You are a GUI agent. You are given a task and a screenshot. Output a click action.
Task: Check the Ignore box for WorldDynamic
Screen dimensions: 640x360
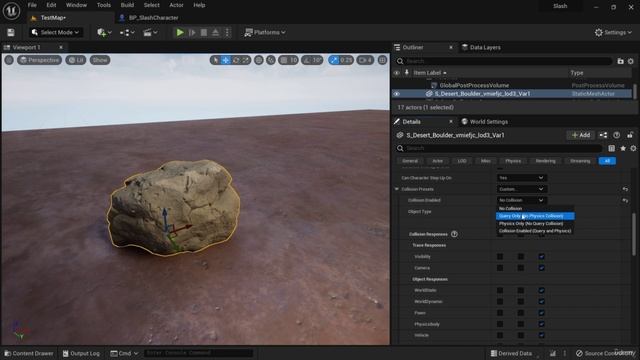point(500,302)
